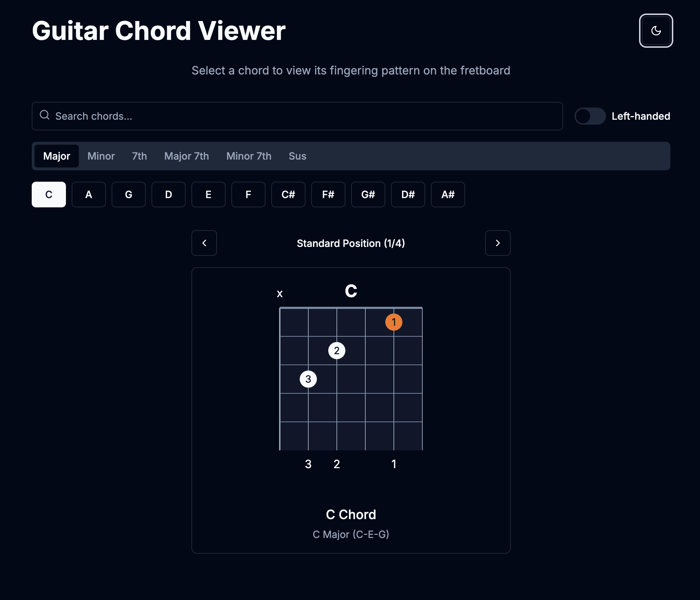Switch to the Minor chord tab
Screen dimensions: 700x600
[x=101, y=156]
